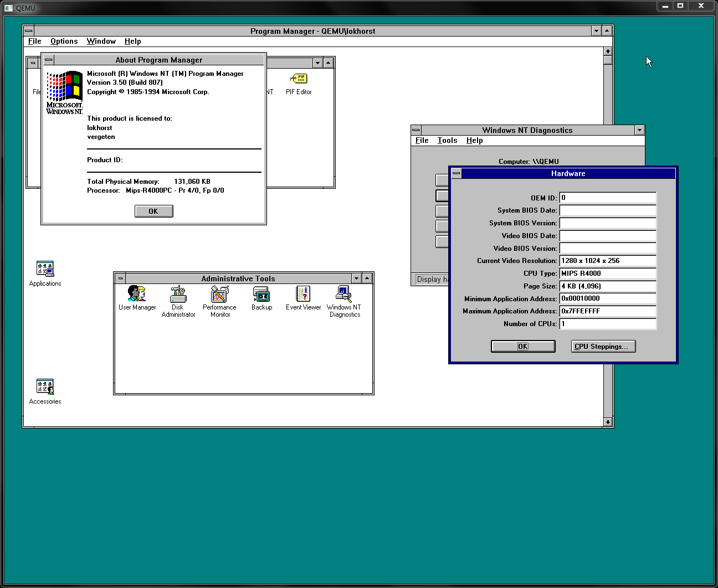Minimize the QEMU host window
Screen dimensions: 718x588
pyautogui.click(x=665, y=6)
